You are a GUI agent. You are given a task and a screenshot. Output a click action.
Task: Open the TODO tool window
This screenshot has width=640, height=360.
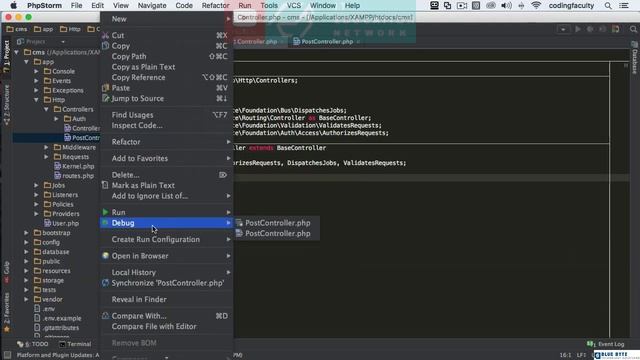33,344
